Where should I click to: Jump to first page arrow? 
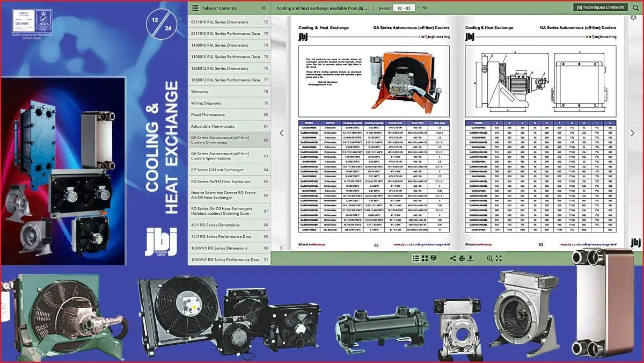click(282, 248)
